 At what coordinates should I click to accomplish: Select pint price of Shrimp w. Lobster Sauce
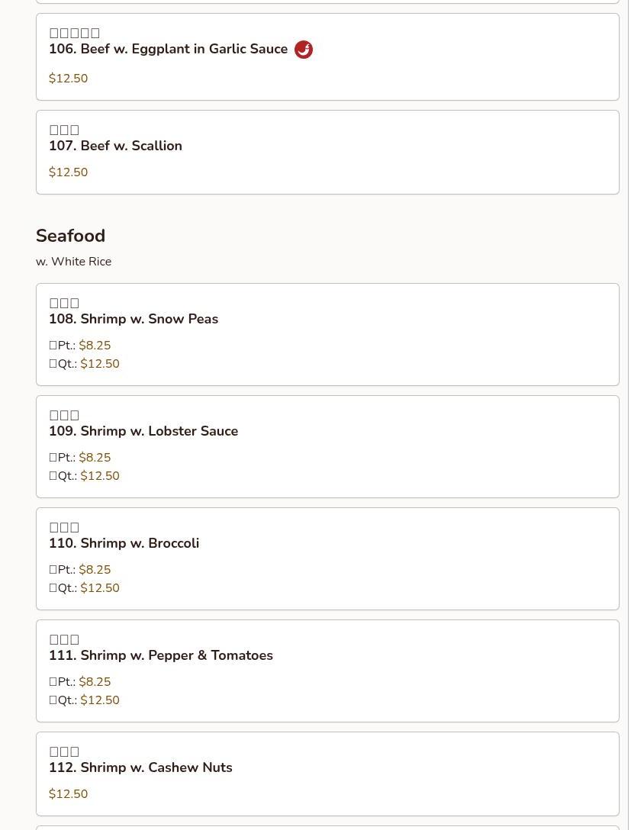pos(95,458)
